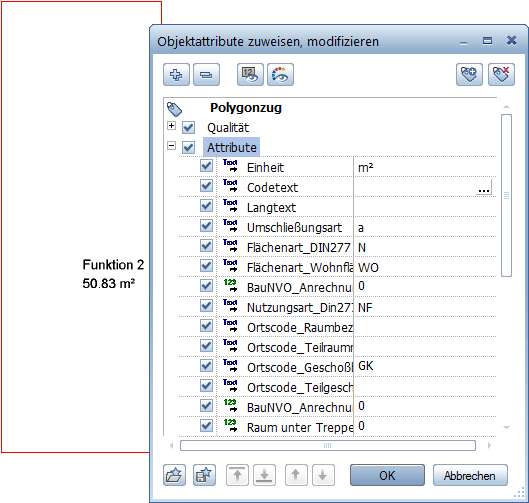Click the minus remove attribute icon
The width and height of the screenshot is (529, 503).
pyautogui.click(x=206, y=75)
